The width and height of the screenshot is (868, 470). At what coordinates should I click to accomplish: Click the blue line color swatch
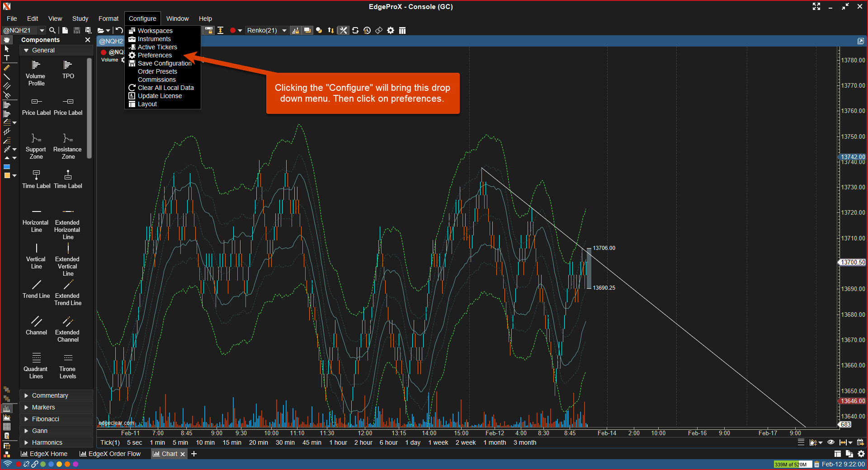pyautogui.click(x=7, y=167)
